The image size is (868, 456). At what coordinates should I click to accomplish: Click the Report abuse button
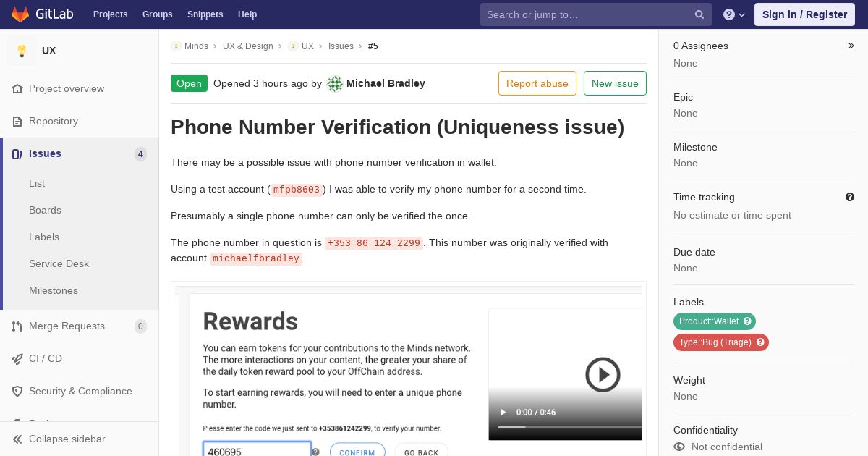537,83
